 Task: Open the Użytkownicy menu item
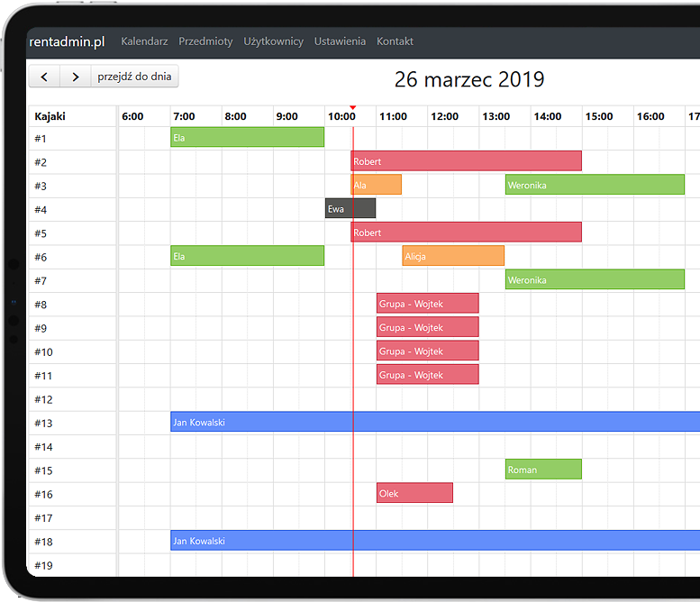point(273,41)
